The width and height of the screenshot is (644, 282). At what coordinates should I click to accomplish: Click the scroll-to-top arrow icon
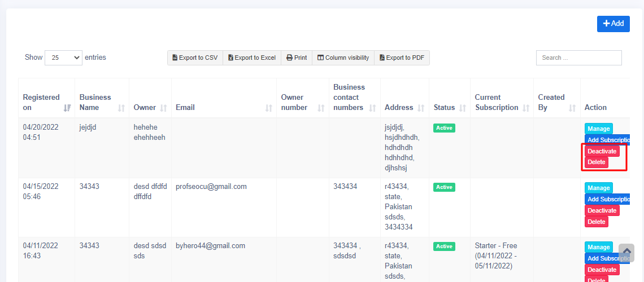[626, 253]
